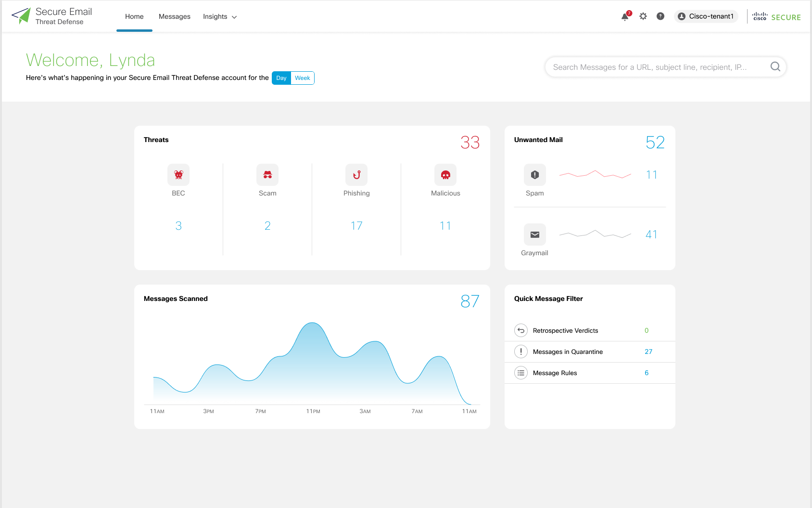Image resolution: width=812 pixels, height=508 pixels.
Task: Go to the Home tab
Action: (134, 16)
